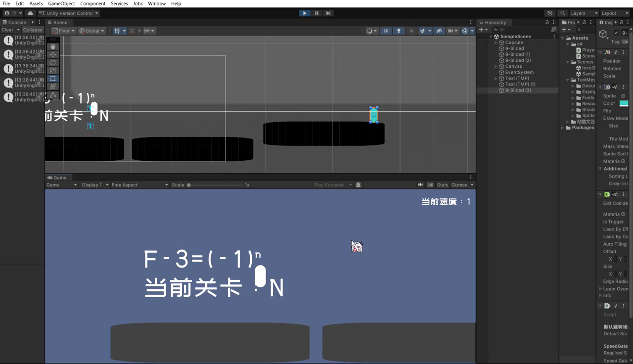Toggle Scene lighting bulb button
Screen dimensions: 633x364
(x=399, y=31)
